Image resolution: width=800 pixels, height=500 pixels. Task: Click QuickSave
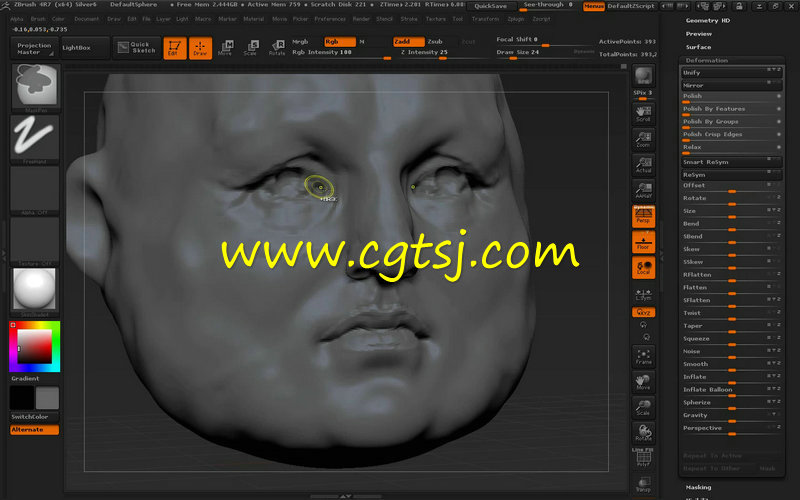[491, 6]
